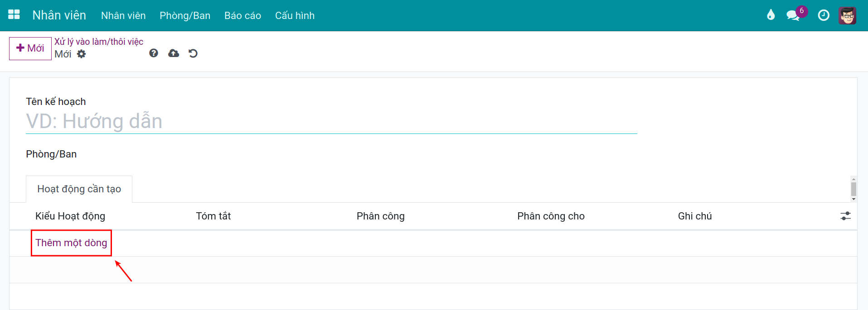
Task: Open the chat messages icon
Action: (793, 15)
